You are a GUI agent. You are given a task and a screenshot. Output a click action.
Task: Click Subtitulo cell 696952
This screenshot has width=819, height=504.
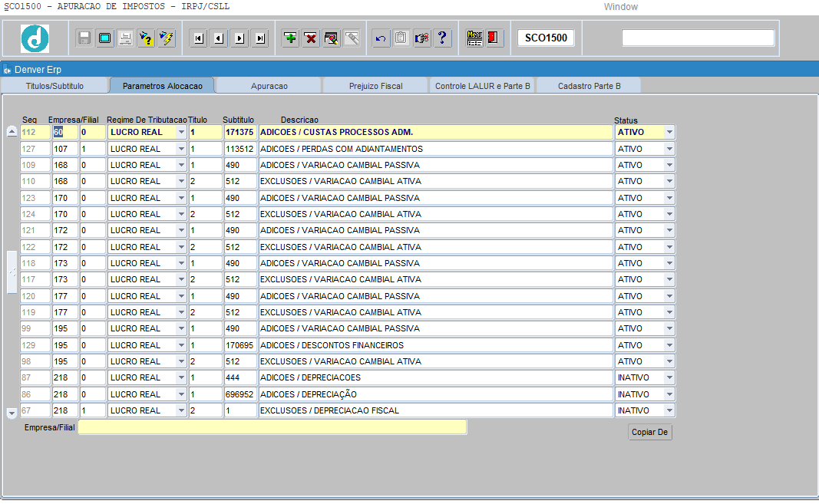click(x=240, y=394)
